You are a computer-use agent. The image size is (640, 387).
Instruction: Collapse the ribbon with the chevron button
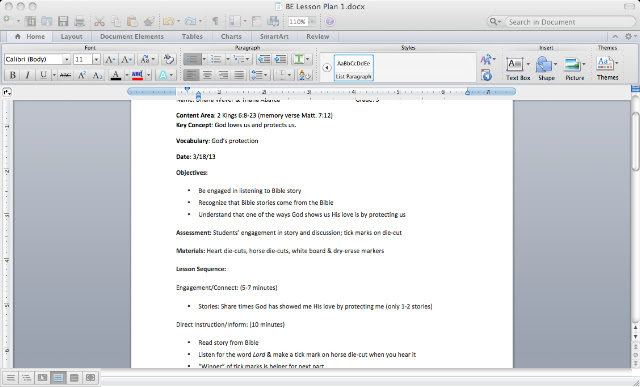tap(615, 36)
